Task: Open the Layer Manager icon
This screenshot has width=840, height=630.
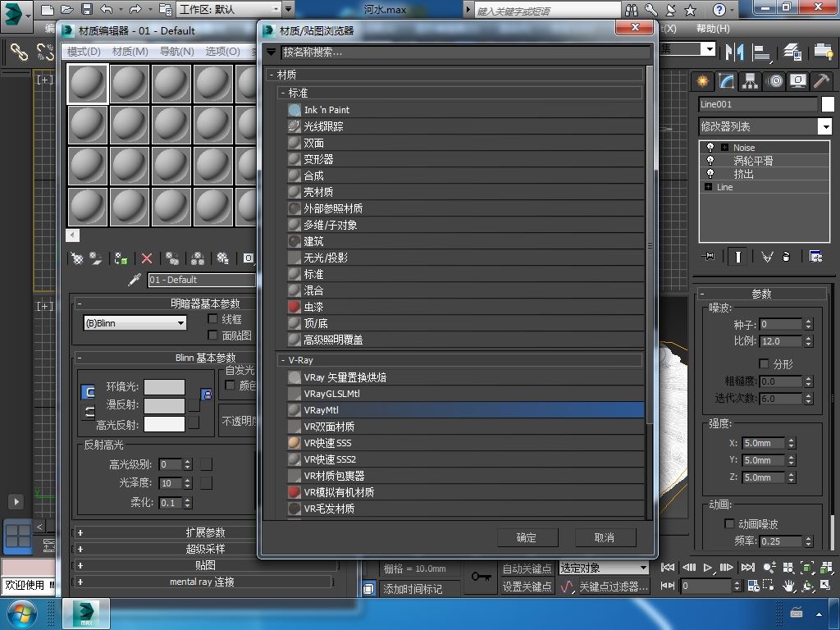Action: [x=792, y=52]
